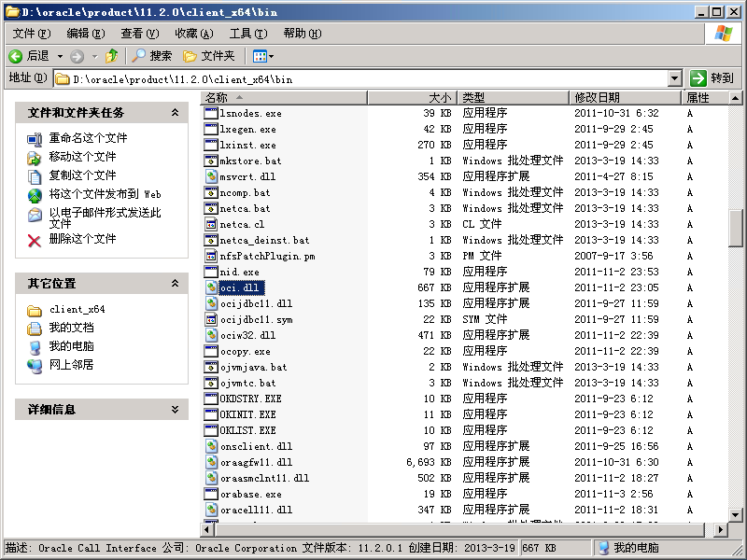Select the lxegen.exe file icon
Screen dimensions: 747x560
(211, 129)
